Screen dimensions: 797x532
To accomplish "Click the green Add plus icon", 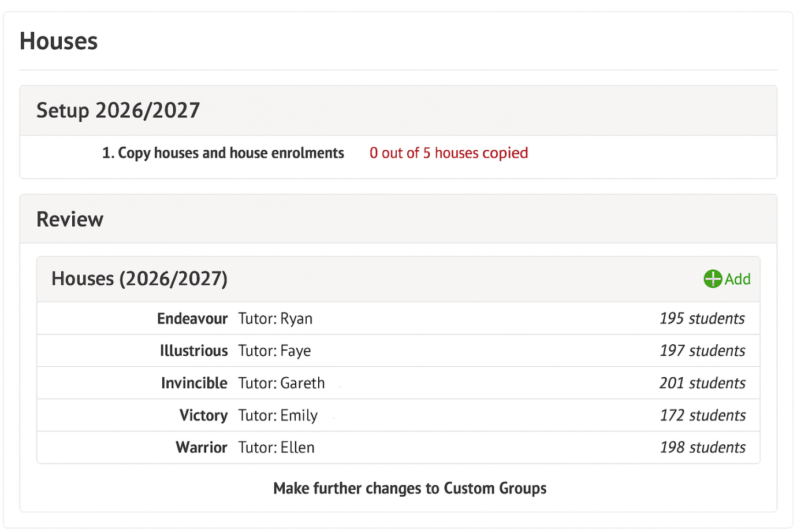I will pyautogui.click(x=713, y=279).
